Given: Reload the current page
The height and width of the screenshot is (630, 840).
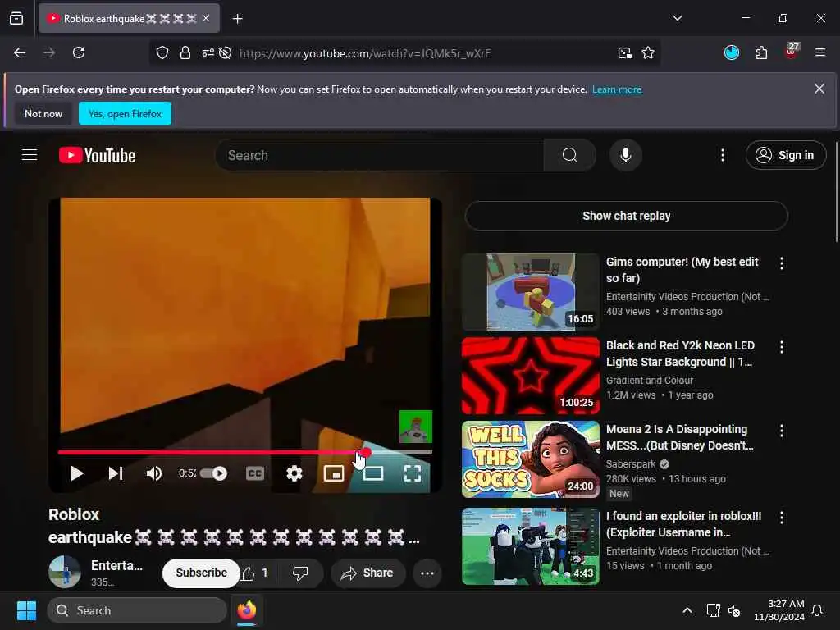Looking at the screenshot, I should [79, 52].
